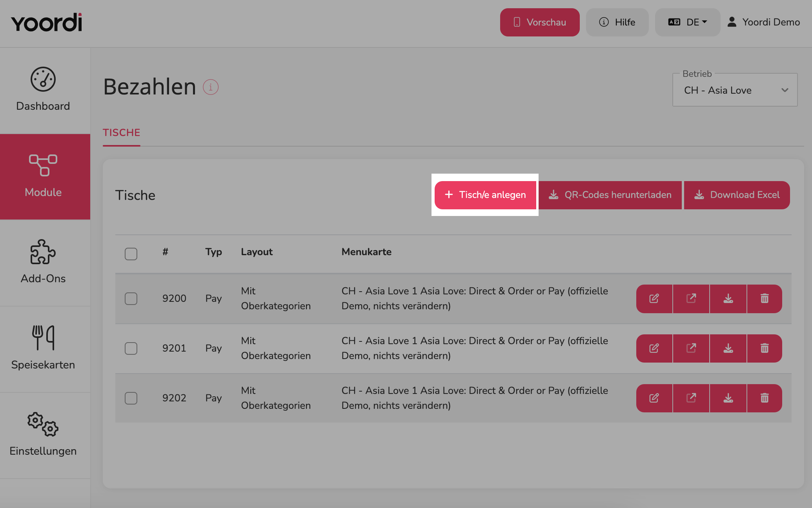
Task: Open Einstellungen gears icon
Action: click(43, 424)
